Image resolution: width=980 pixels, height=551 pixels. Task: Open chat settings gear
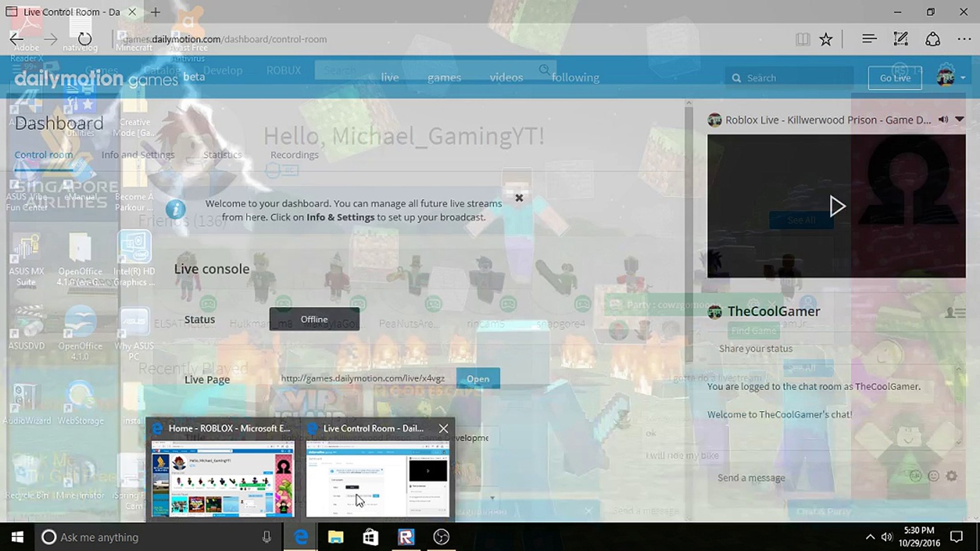pos(951,476)
